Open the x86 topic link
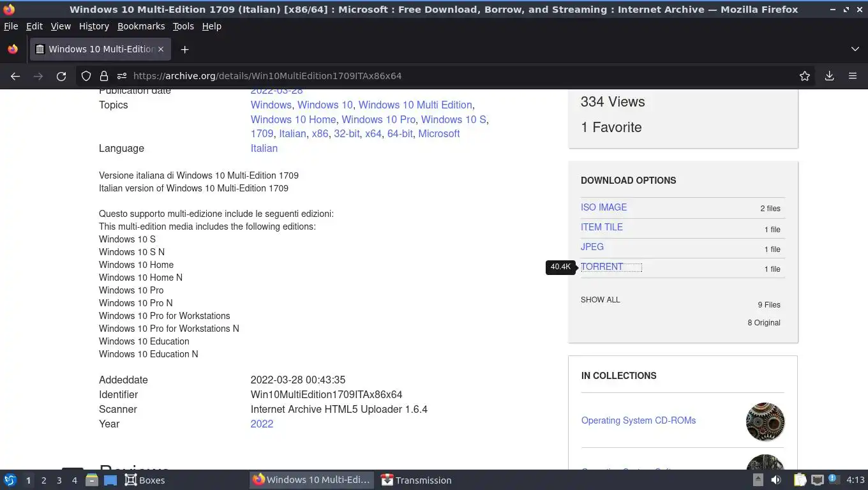Screen dimensions: 868x490 point(320,134)
